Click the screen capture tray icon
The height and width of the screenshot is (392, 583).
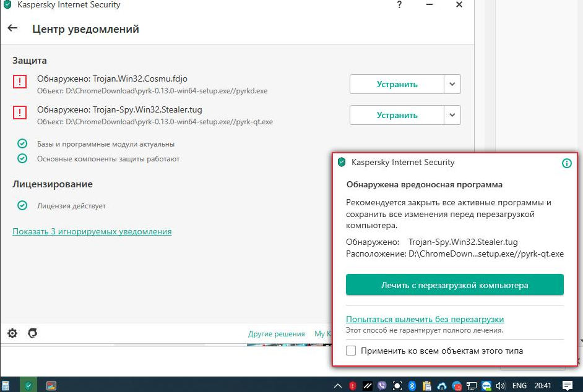397,386
